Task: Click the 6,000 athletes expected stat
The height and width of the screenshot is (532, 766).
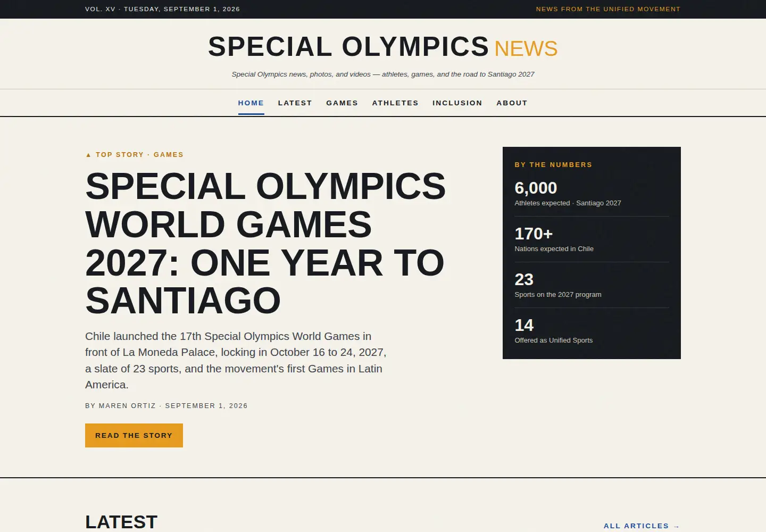Action: [x=592, y=193]
